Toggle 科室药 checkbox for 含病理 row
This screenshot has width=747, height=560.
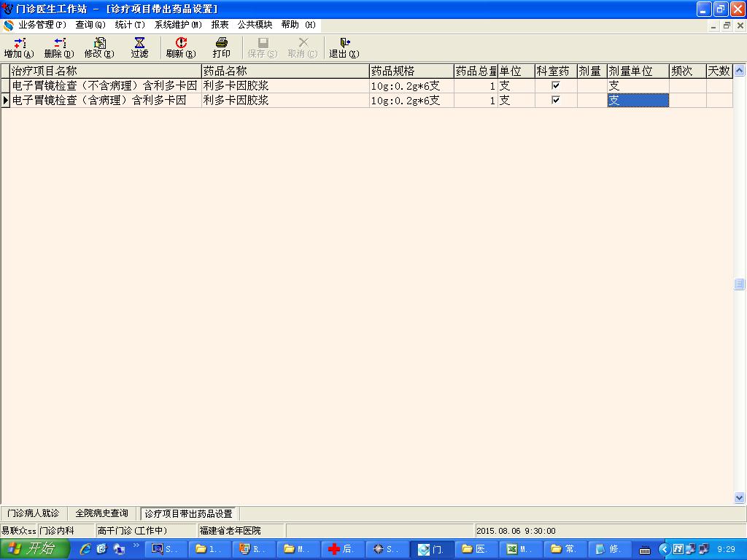(x=555, y=100)
